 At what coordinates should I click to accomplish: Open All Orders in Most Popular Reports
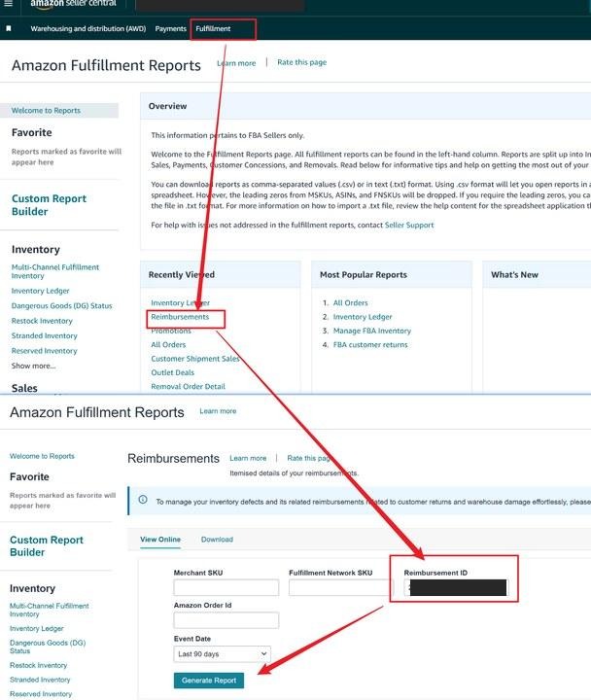coord(350,302)
